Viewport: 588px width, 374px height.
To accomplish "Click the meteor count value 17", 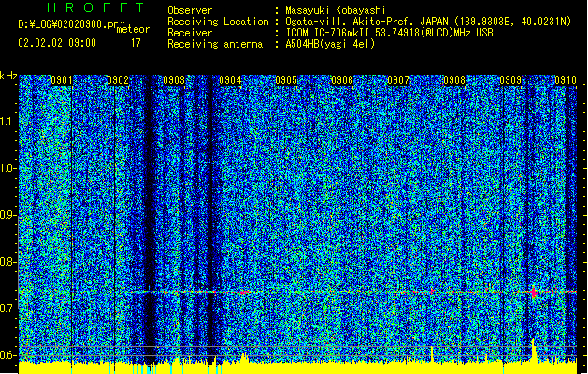I will [x=136, y=43].
